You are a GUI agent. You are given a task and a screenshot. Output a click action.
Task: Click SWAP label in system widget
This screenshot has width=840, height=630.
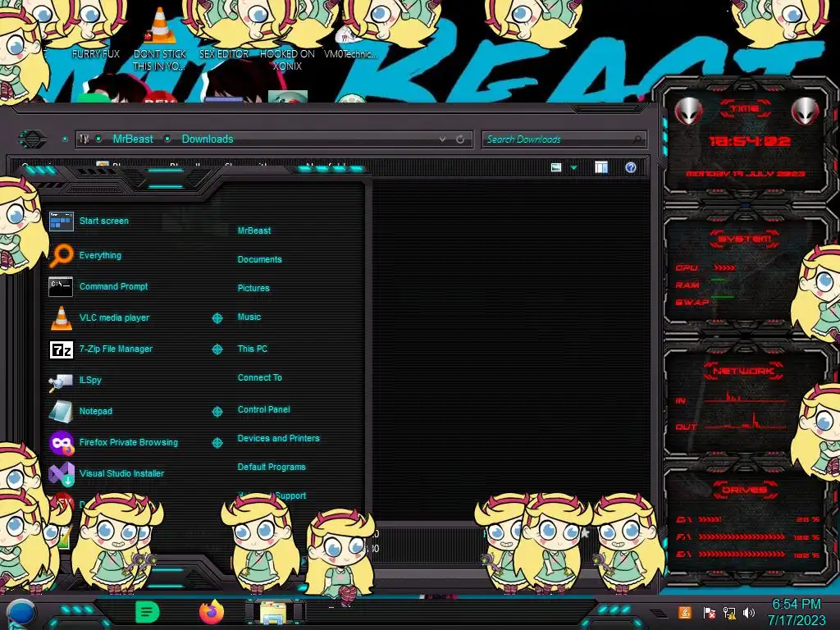[x=692, y=302]
